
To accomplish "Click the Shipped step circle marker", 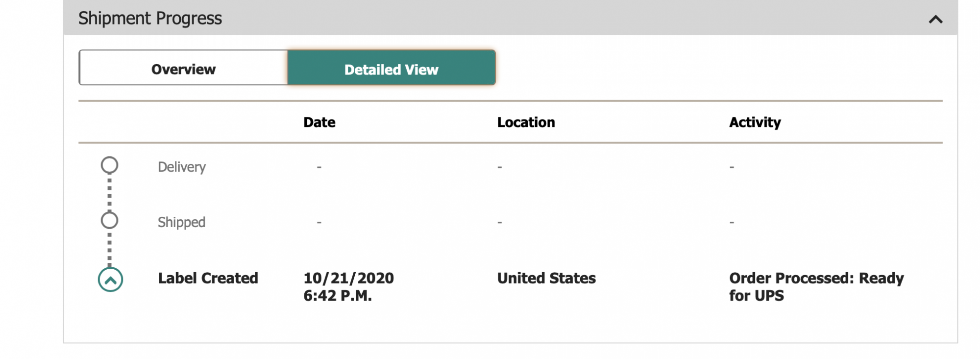I will pyautogui.click(x=109, y=221).
